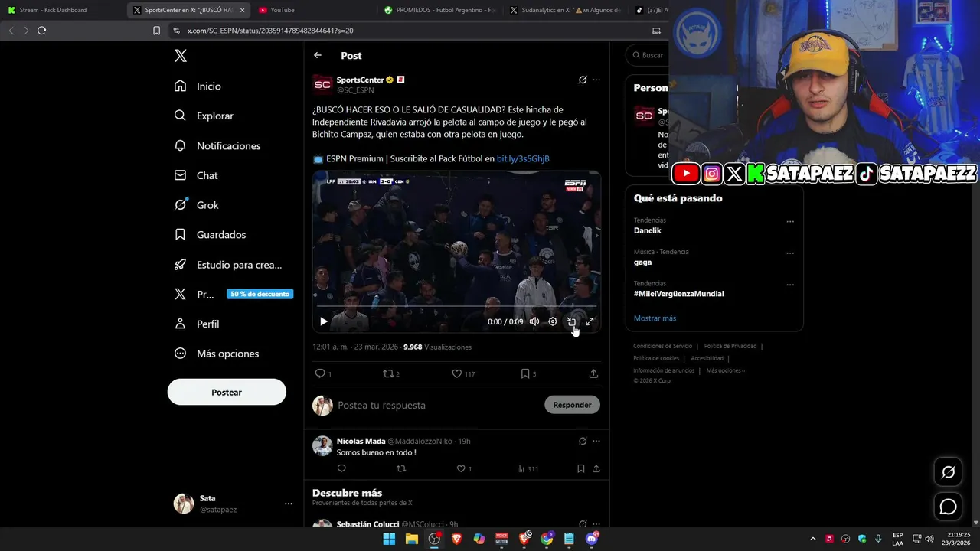Open the Danelik trending topic
The width and height of the screenshot is (980, 551).
(x=648, y=230)
